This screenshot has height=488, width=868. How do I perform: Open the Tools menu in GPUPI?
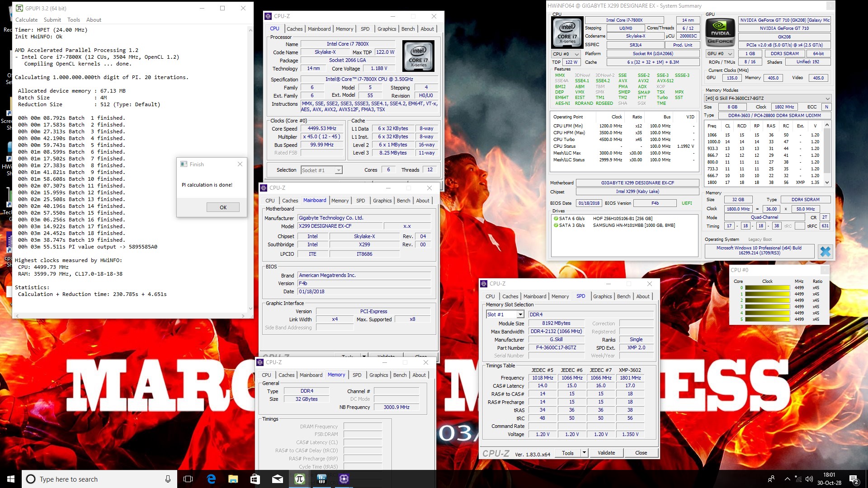(74, 20)
